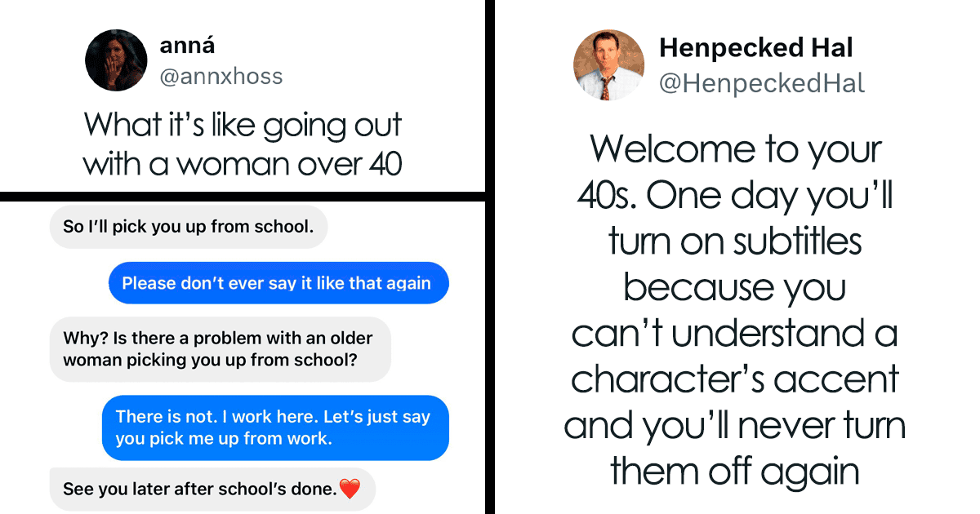Open the @HenpeckedHal handle
The image size is (980, 514).
tap(761, 83)
